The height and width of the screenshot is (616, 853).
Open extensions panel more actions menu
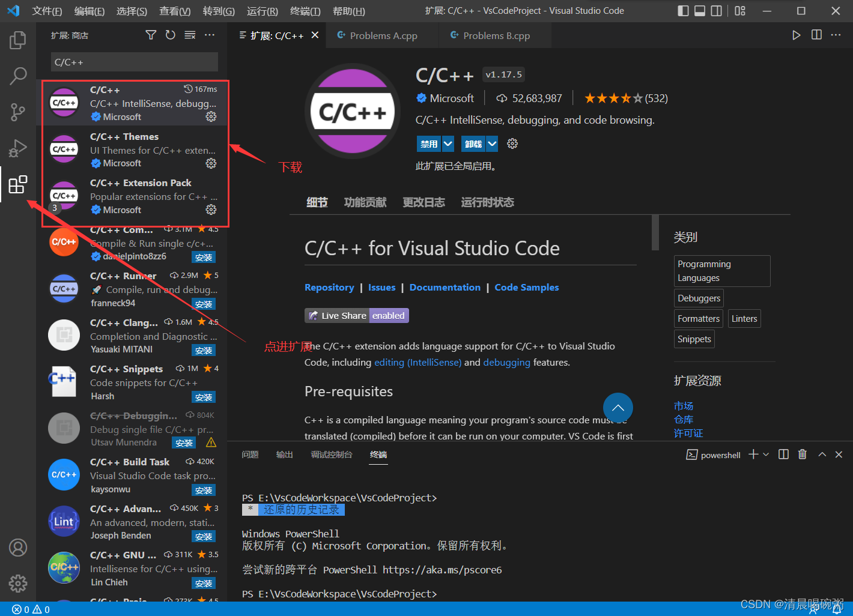[x=210, y=35]
